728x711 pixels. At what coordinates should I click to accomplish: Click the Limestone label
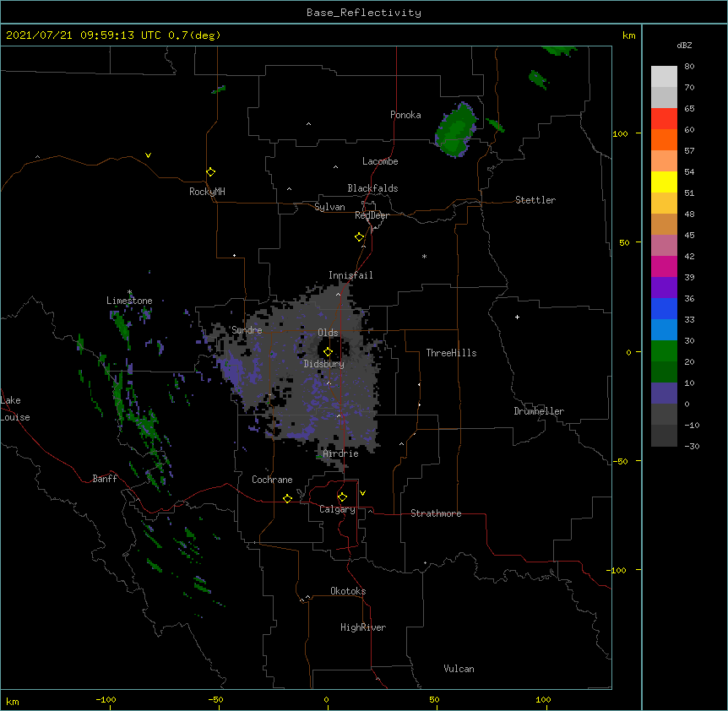(129, 301)
